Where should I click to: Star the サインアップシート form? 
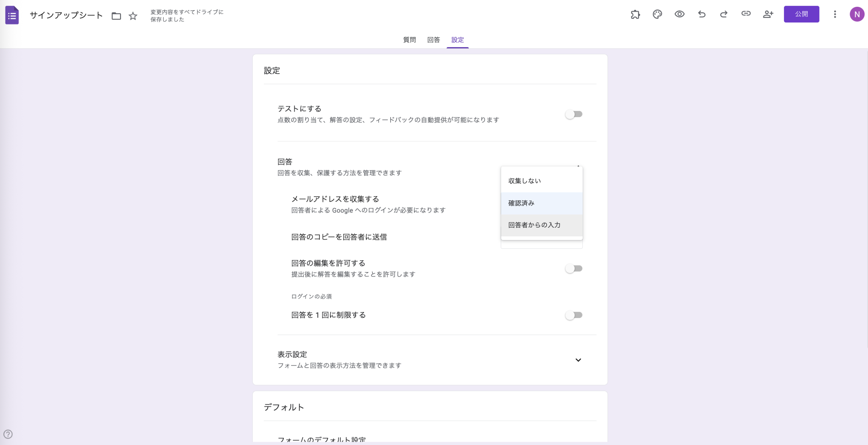click(133, 16)
